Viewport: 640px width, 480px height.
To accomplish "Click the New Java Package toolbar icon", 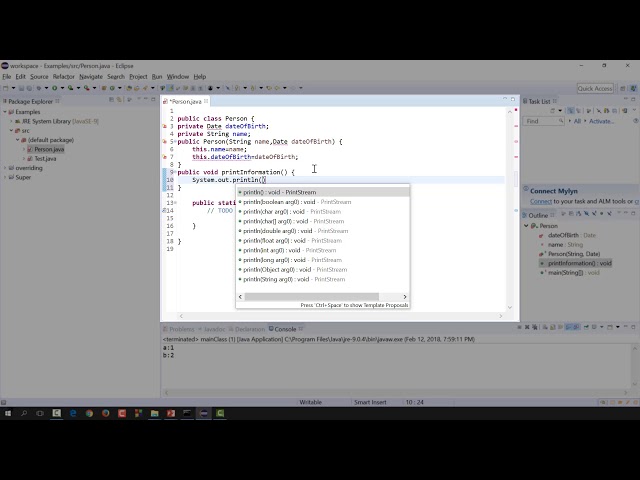I will pyautogui.click(x=104, y=88).
